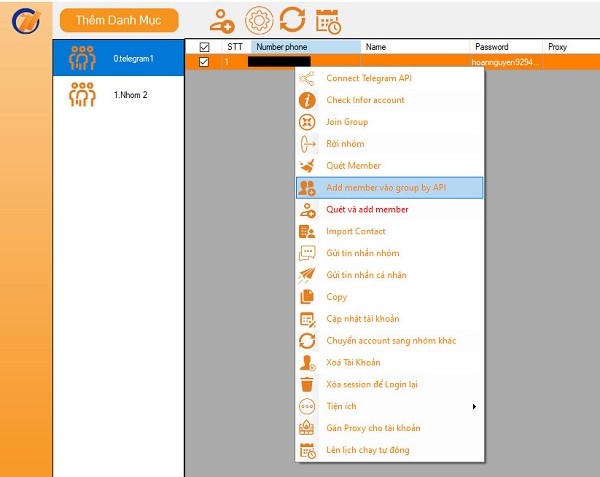Click the Gửi tin nhắn nhóm chat icon
The width and height of the screenshot is (600, 477).
click(x=307, y=253)
